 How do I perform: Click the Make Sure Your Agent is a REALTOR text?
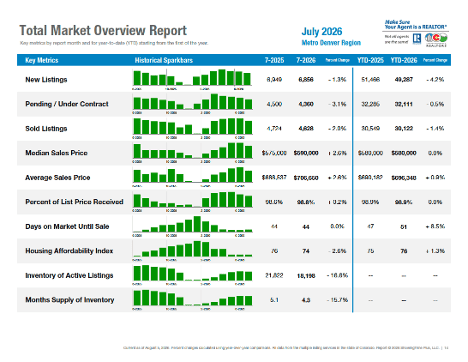point(415,24)
